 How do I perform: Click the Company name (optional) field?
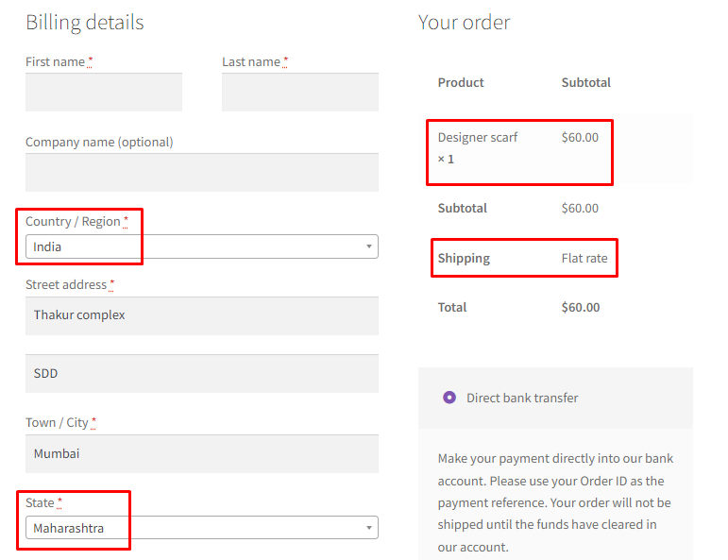pos(202,173)
